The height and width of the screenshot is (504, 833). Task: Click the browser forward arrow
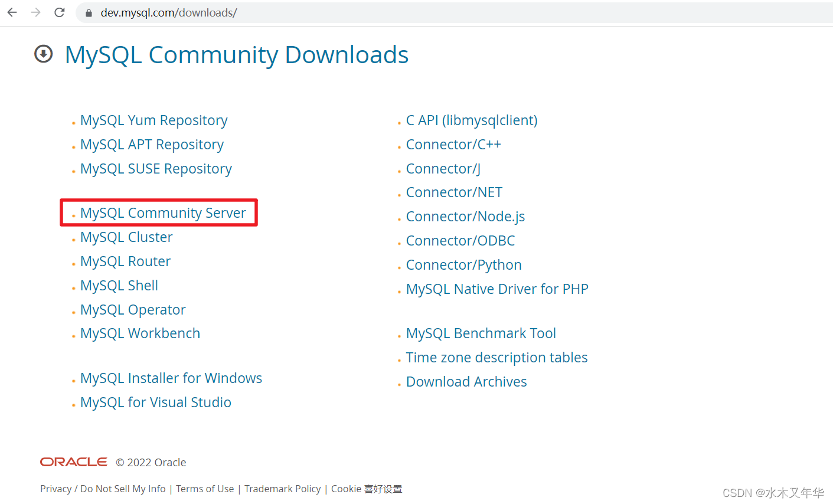coord(35,12)
